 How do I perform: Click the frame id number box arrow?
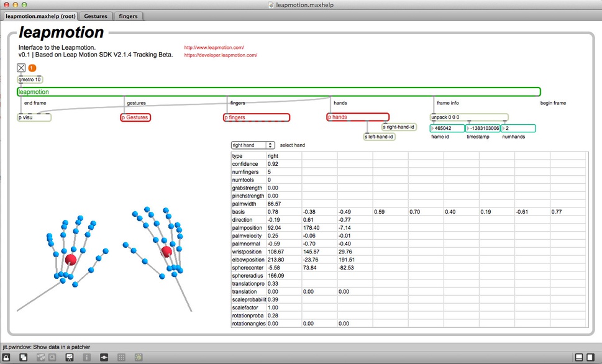click(x=432, y=128)
